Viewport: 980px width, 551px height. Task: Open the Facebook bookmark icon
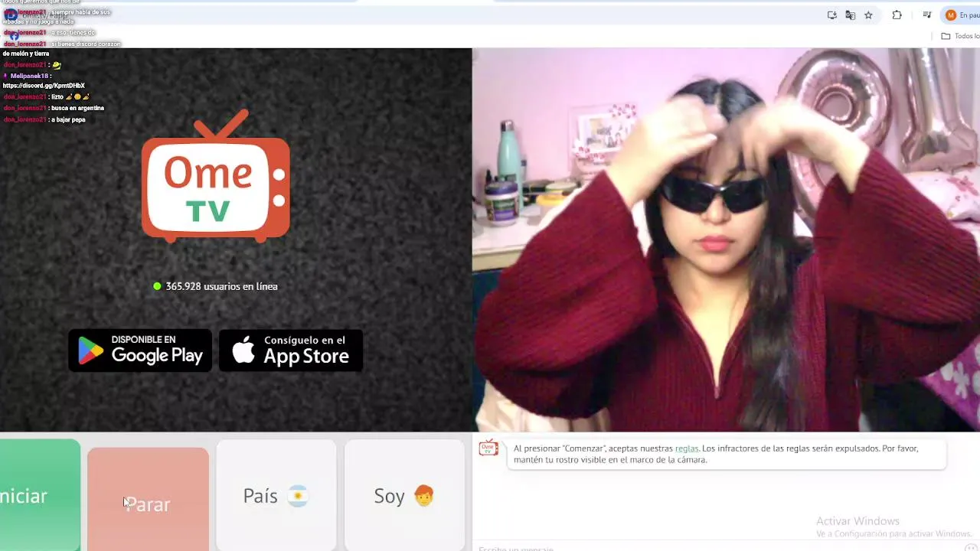coord(15,35)
